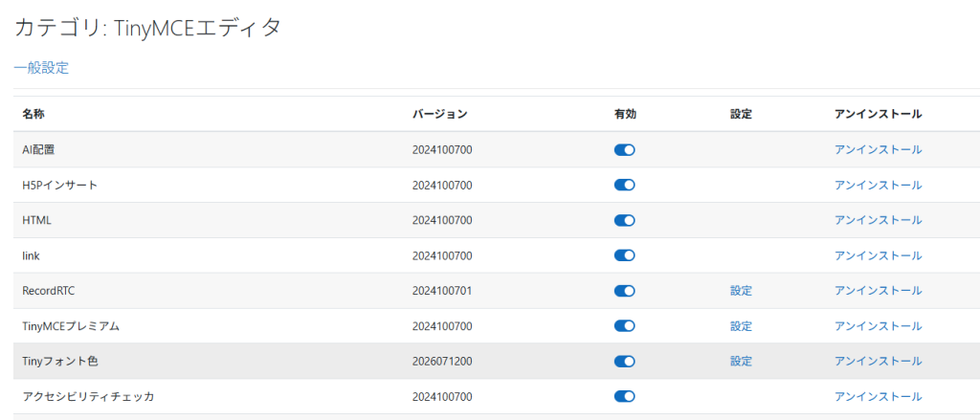Viewport: 980px width, 420px height.
Task: Click the アンインストール column header
Action: pos(879,115)
